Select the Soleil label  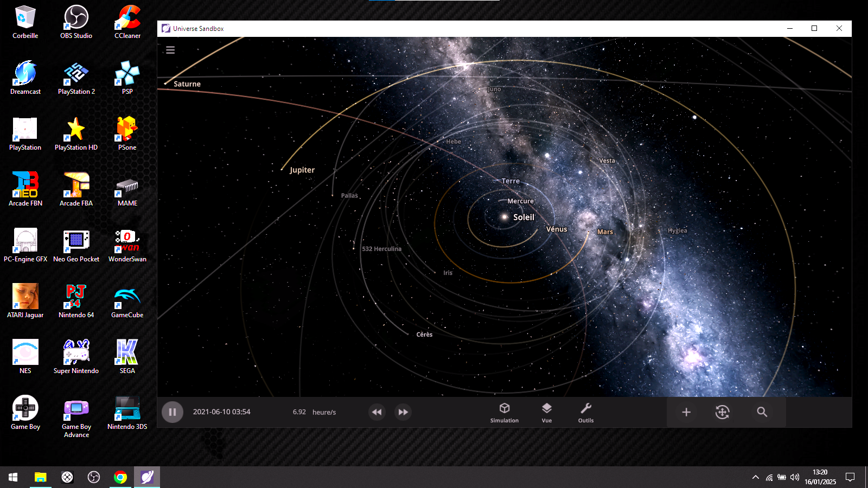[524, 217]
